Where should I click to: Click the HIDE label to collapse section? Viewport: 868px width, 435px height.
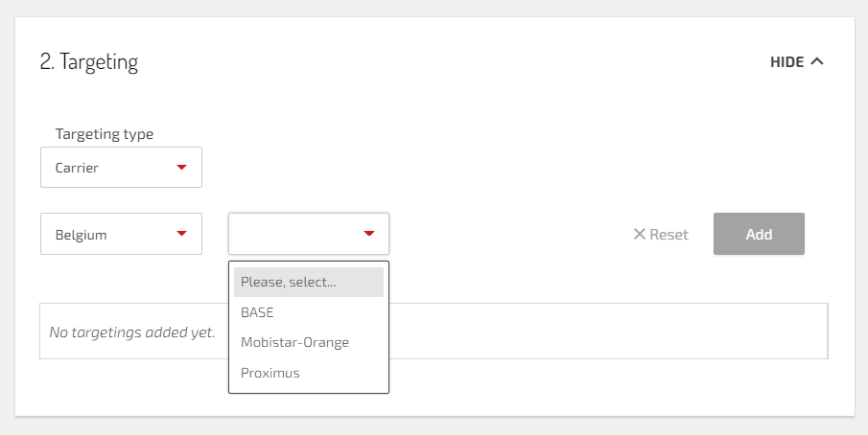[786, 61]
